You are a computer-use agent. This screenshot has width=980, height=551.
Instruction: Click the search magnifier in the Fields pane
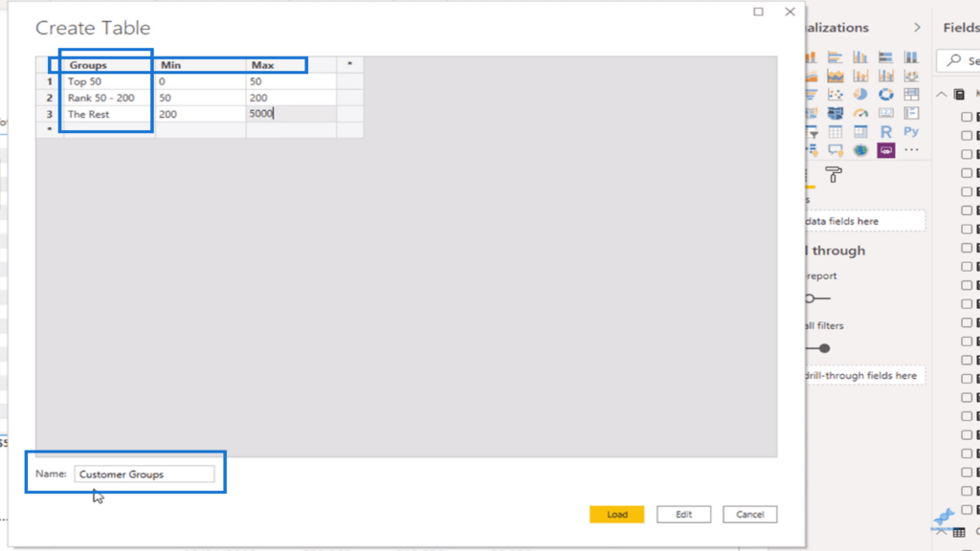954,60
